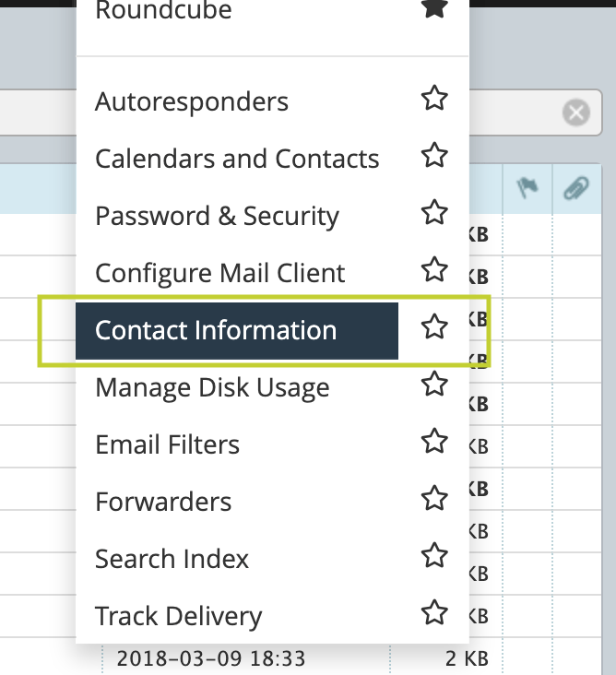Click the star icon beside Email Filters
616x675 pixels.
(434, 442)
